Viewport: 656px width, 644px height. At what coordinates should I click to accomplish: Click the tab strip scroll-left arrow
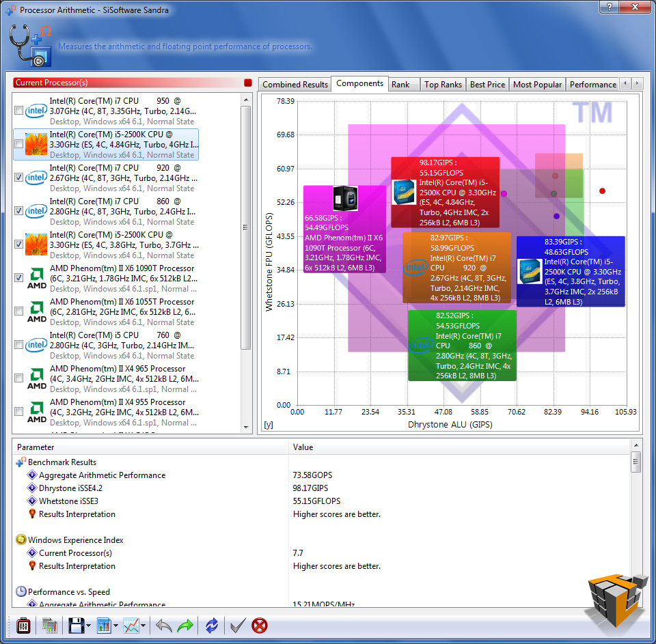[625, 83]
